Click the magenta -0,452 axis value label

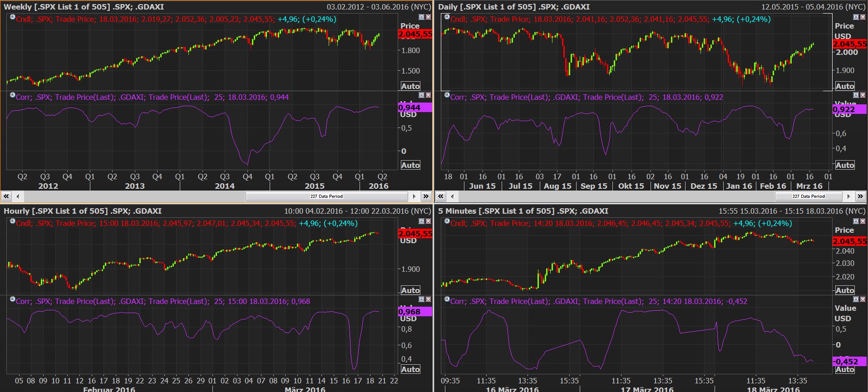[849, 362]
